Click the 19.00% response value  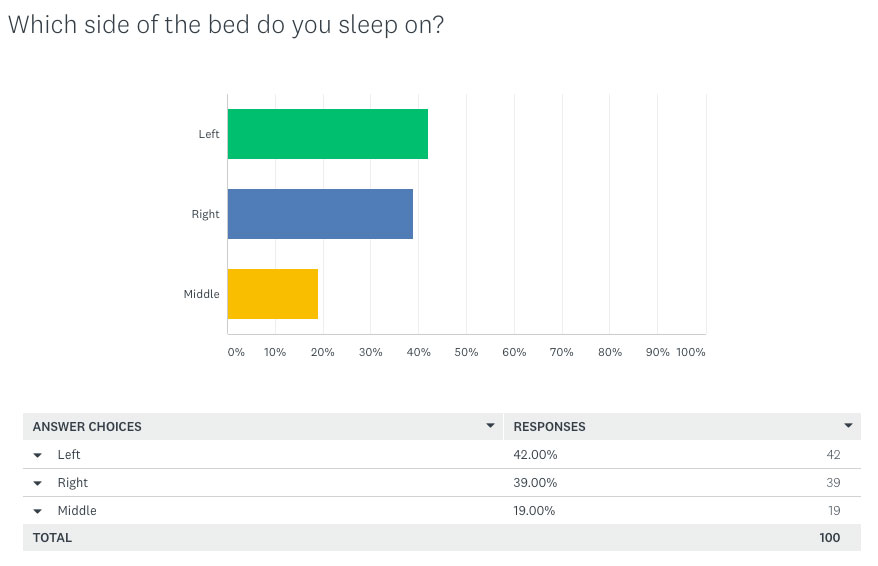534,511
